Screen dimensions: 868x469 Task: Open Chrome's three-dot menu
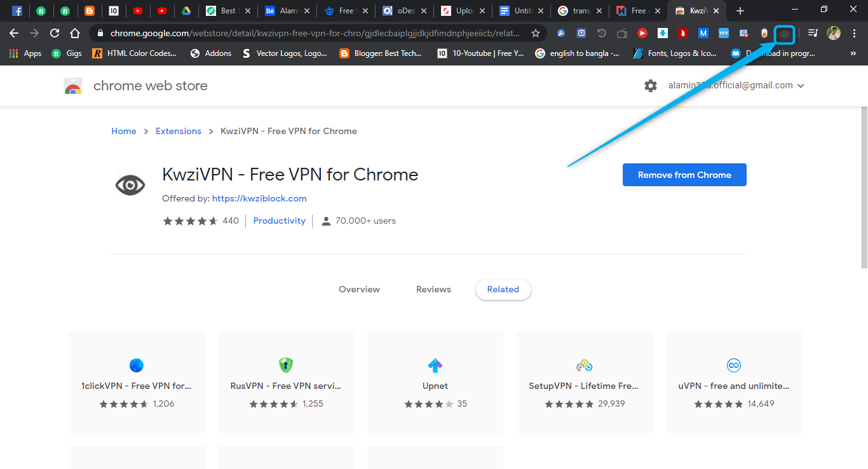[854, 33]
